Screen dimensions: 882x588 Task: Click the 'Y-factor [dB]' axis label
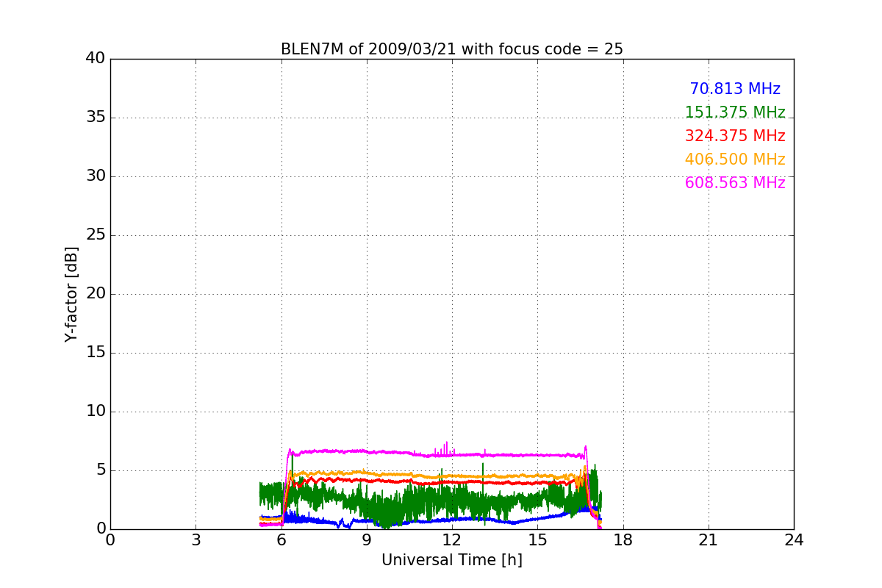[x=71, y=294]
